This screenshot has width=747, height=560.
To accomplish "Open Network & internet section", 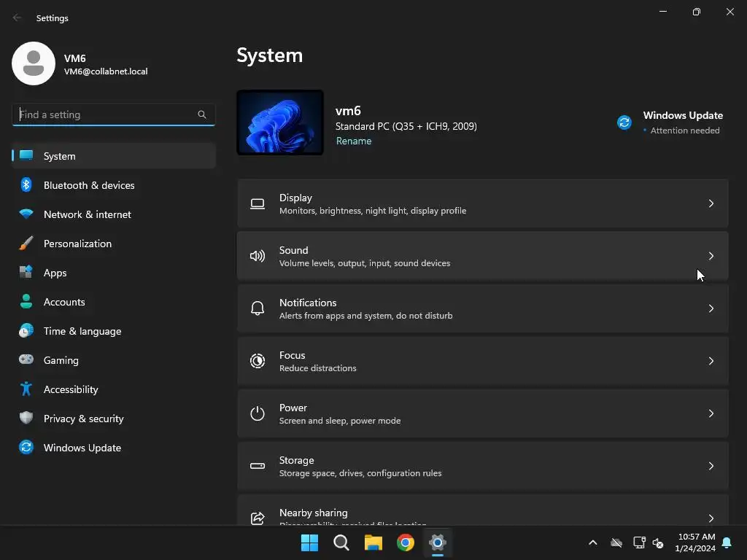I will point(113,214).
